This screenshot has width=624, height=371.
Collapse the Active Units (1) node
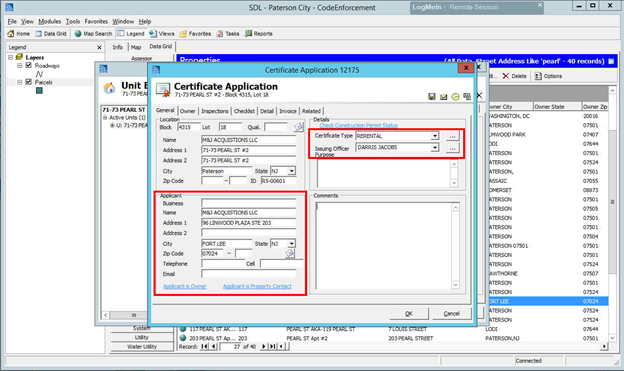(x=105, y=117)
